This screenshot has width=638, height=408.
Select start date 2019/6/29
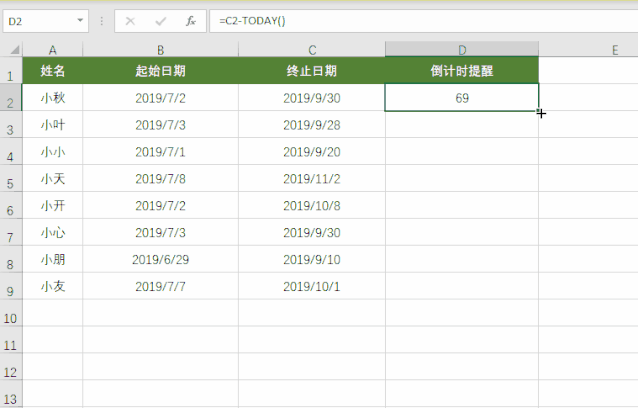pyautogui.click(x=160, y=259)
